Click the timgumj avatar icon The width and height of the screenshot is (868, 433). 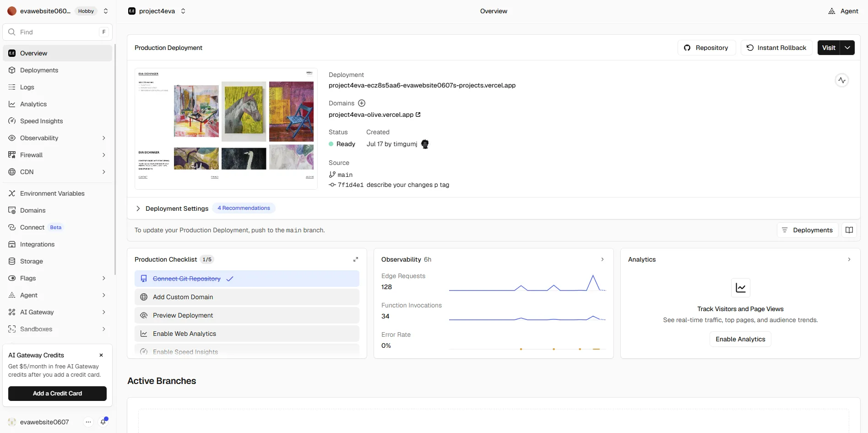[425, 144]
